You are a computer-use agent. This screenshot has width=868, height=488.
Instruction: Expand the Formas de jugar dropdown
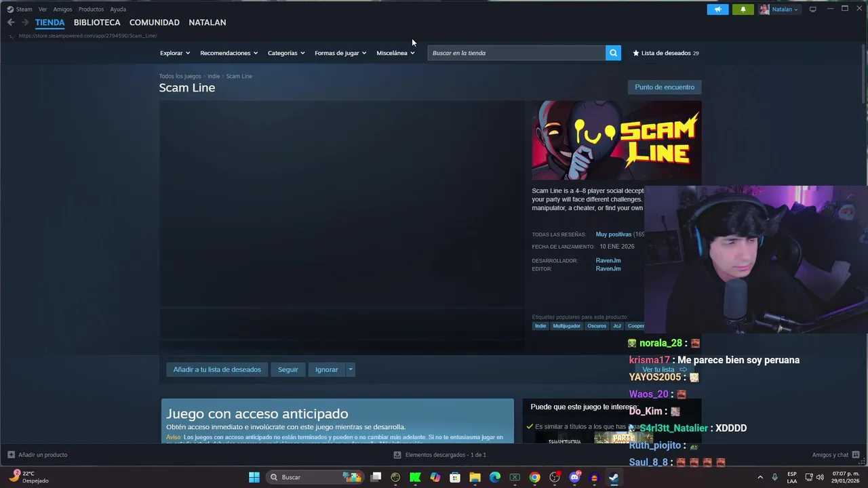click(x=340, y=53)
